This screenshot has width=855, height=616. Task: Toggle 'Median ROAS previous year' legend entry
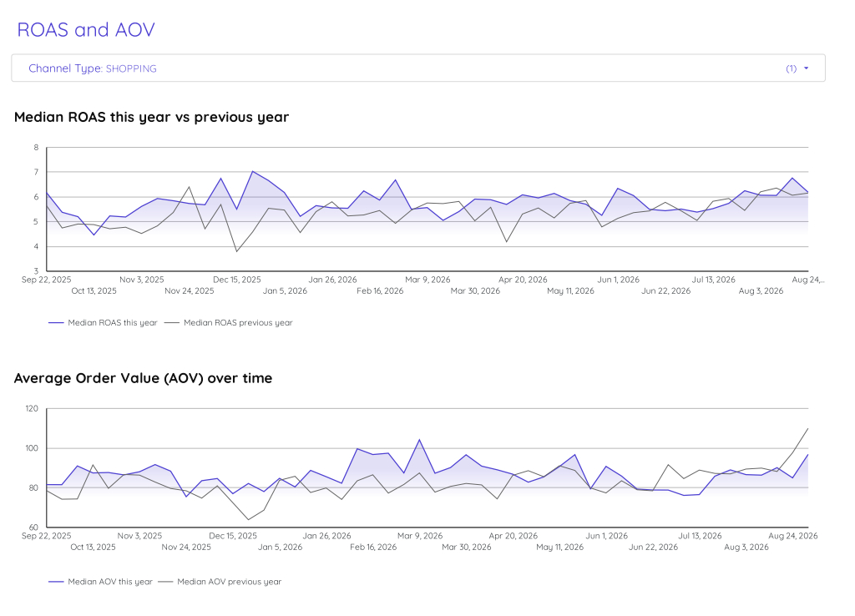point(229,323)
